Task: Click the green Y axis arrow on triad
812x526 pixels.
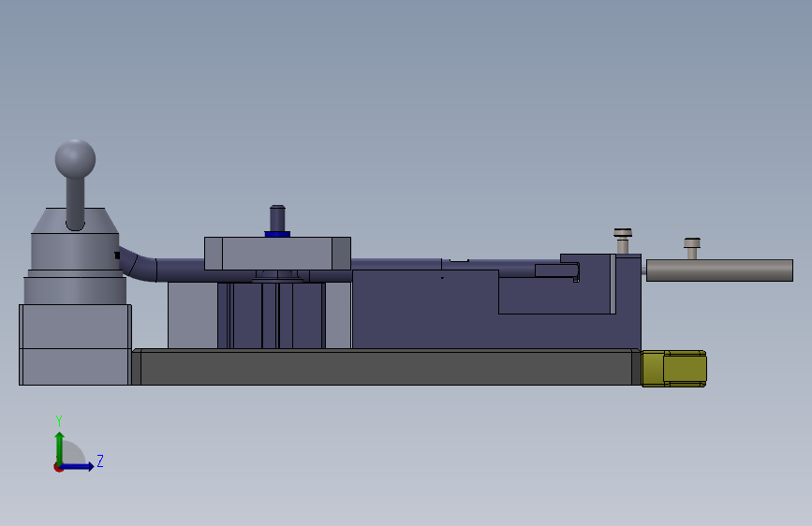Action: coord(59,448)
